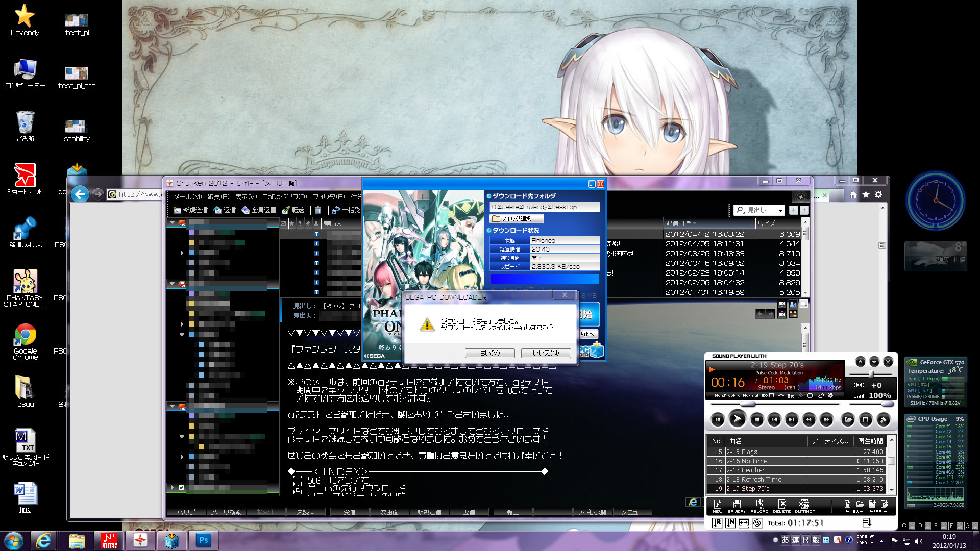Click the large Play button in Lilith
980x551 pixels.
click(737, 419)
